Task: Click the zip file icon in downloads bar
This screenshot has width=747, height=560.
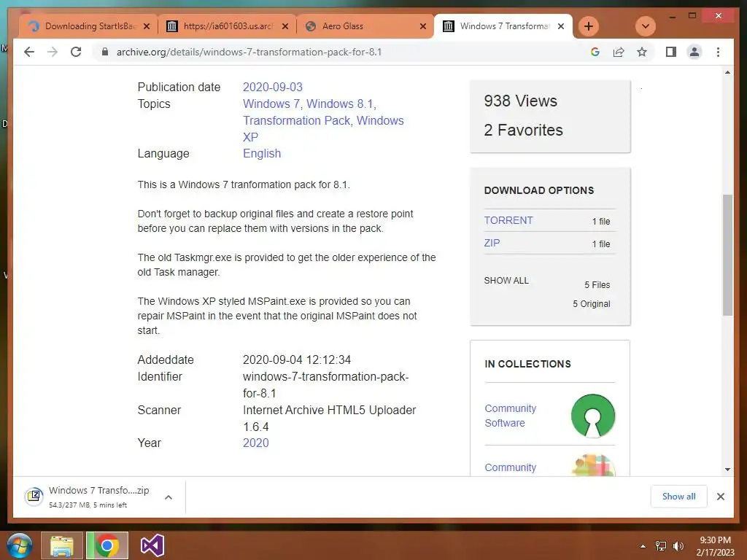Action: (x=34, y=497)
